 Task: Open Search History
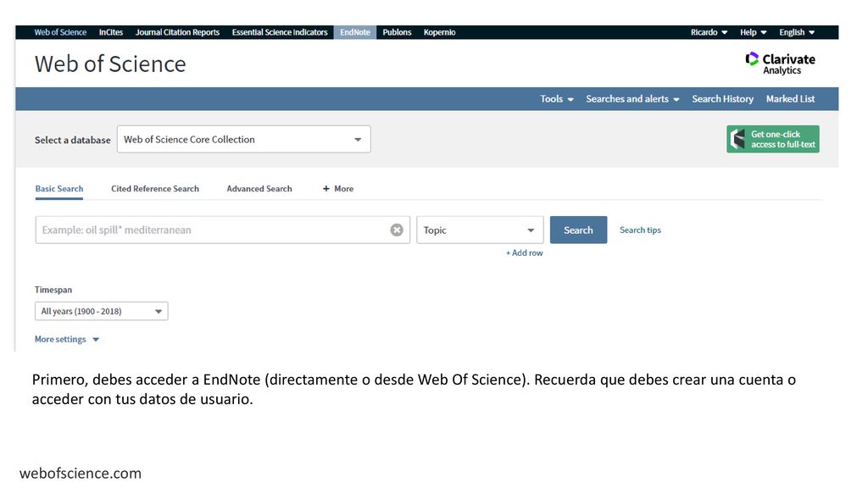722,99
